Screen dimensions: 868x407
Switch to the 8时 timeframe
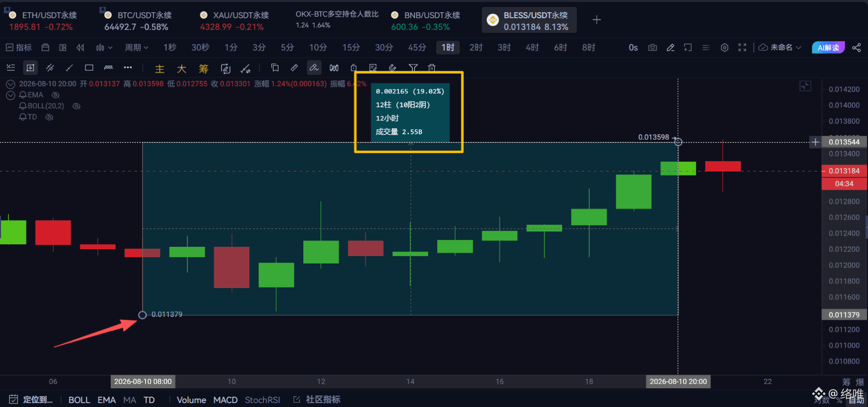coord(589,48)
